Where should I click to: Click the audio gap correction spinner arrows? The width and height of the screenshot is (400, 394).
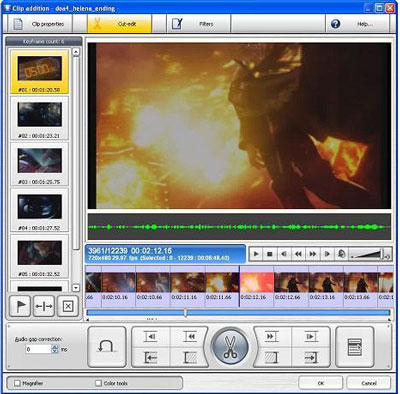pos(55,349)
